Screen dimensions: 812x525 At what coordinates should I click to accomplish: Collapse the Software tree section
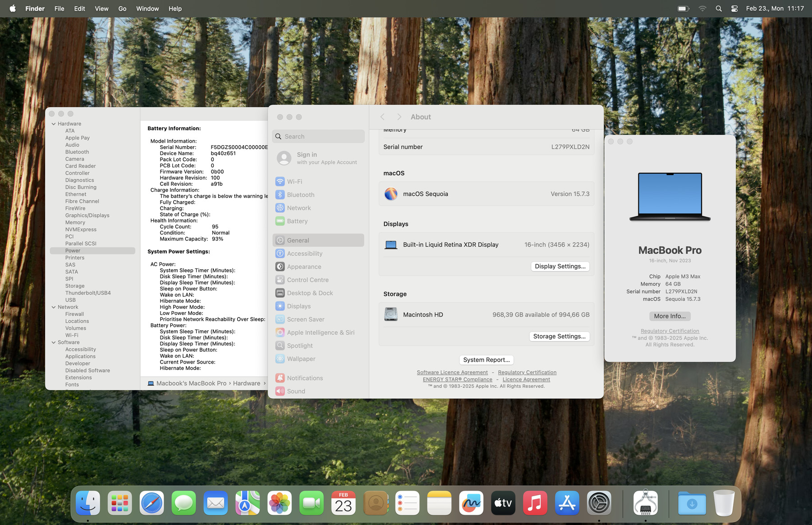(54, 342)
